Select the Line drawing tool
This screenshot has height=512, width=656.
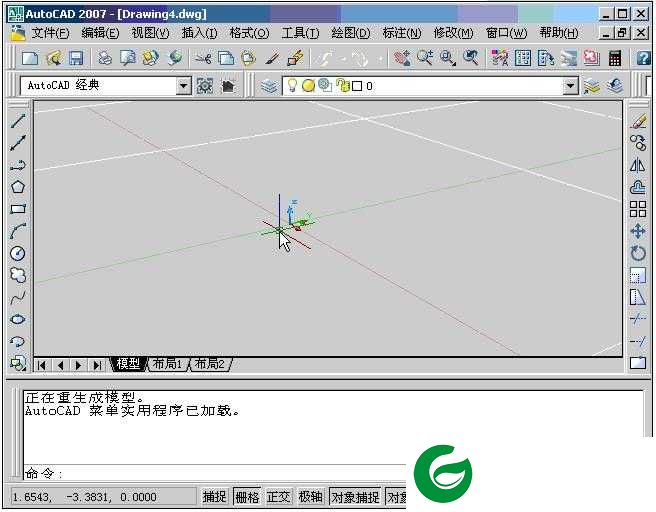click(18, 121)
